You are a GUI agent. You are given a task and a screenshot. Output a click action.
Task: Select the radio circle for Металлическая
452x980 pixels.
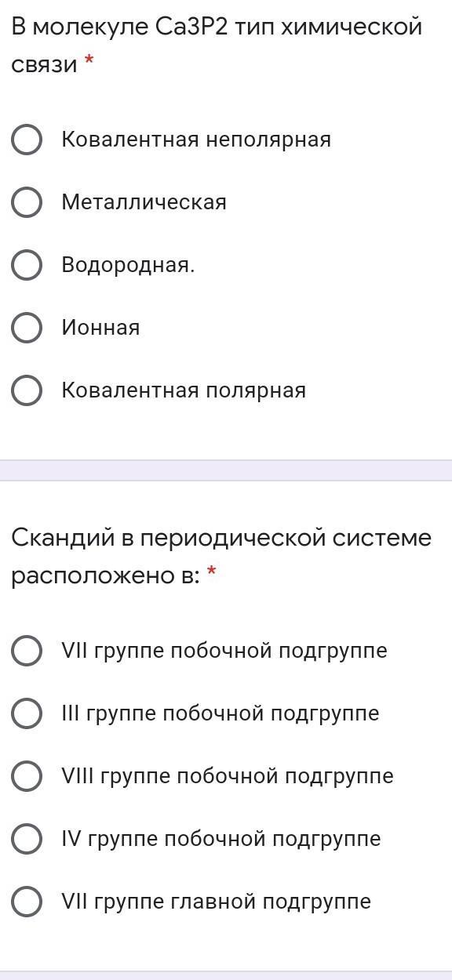click(x=27, y=202)
